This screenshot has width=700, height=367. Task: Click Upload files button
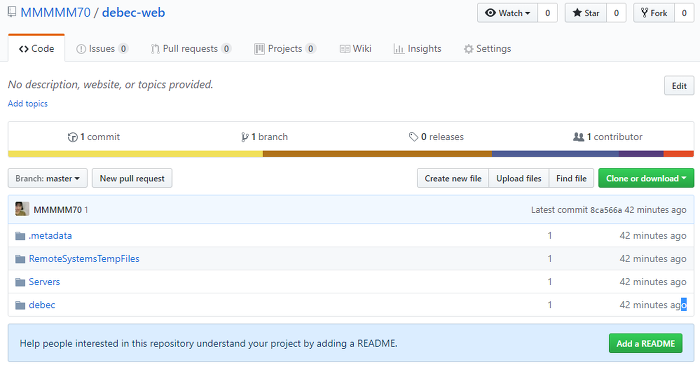pos(519,178)
